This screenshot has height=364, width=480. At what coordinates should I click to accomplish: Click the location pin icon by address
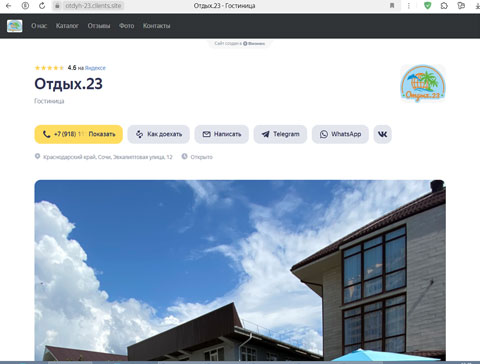point(37,156)
